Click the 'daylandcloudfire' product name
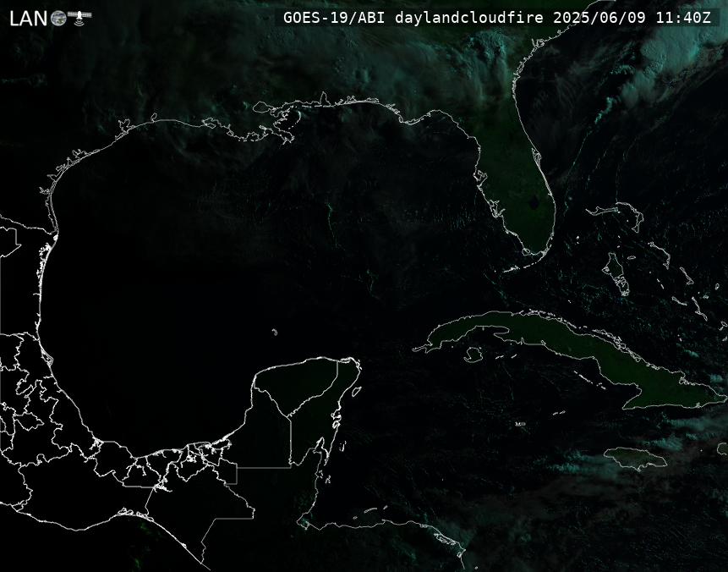 click(x=469, y=18)
